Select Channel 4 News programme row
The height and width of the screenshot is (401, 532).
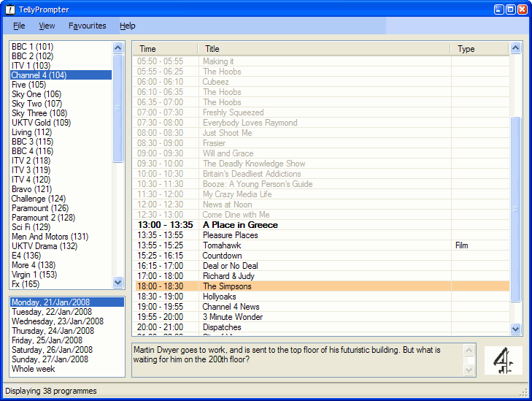(321, 307)
